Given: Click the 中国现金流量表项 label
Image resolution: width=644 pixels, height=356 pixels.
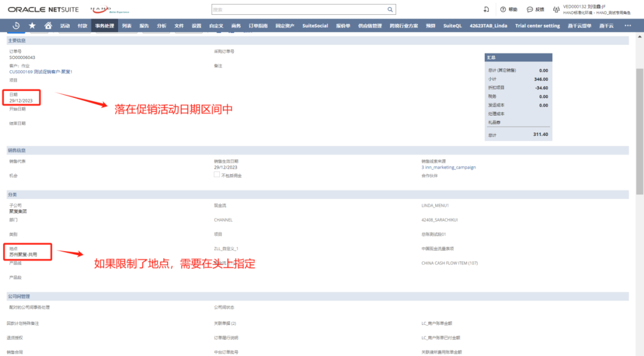Looking at the screenshot, I should 438,249.
